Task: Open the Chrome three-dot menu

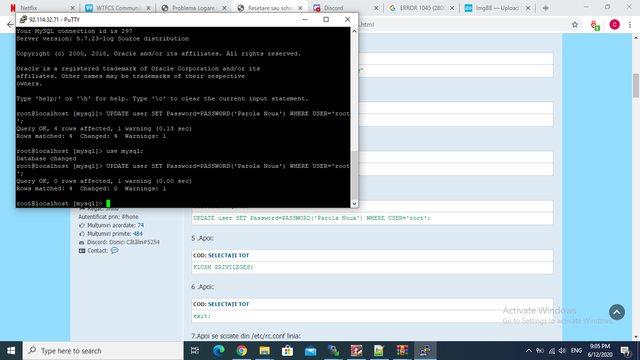Action: 630,24
